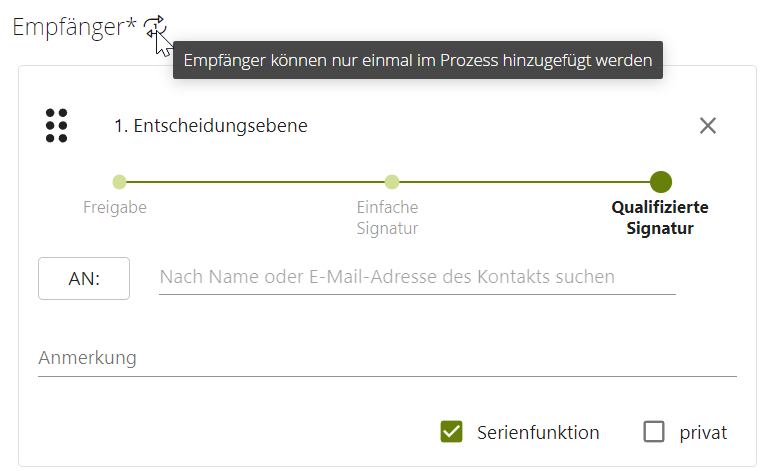Remove the 1. Entscheidungsebene card with X
Image resolution: width=781 pixels, height=471 pixels.
tap(708, 126)
